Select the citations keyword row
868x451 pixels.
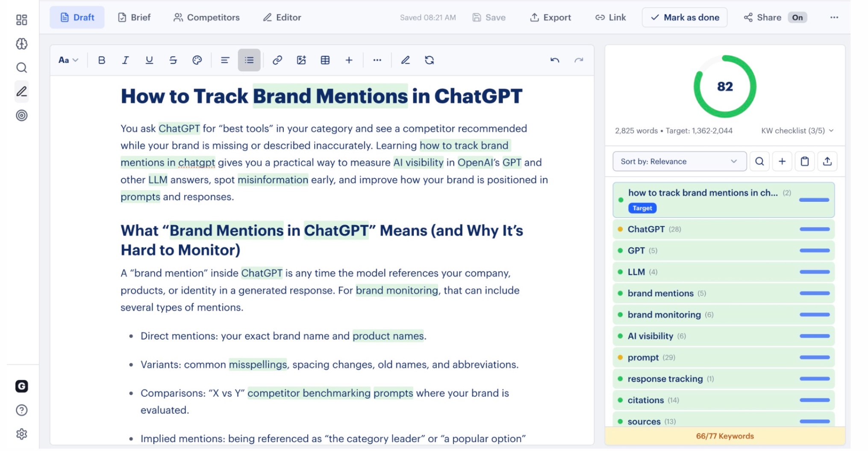point(724,400)
